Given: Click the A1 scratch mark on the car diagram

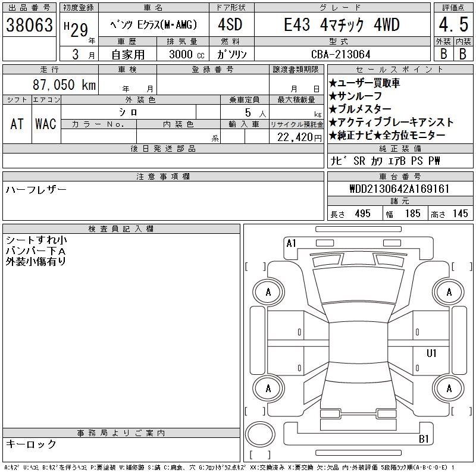Looking at the screenshot, I should 291,243.
